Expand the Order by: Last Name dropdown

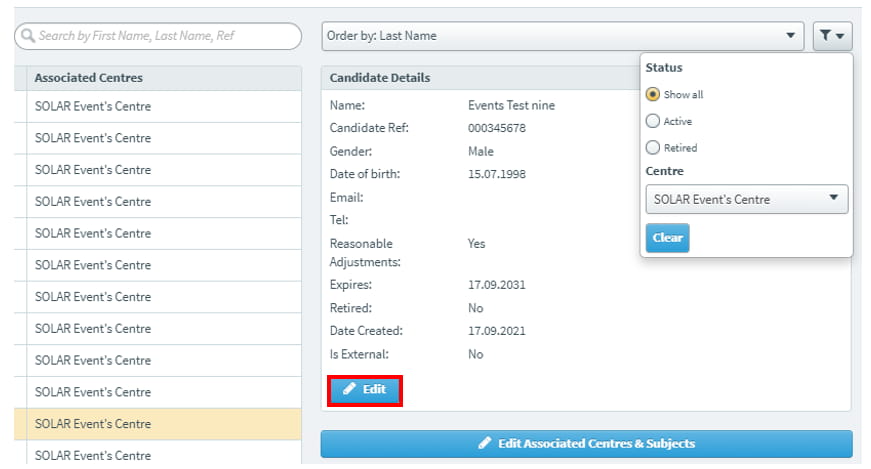[563, 36]
